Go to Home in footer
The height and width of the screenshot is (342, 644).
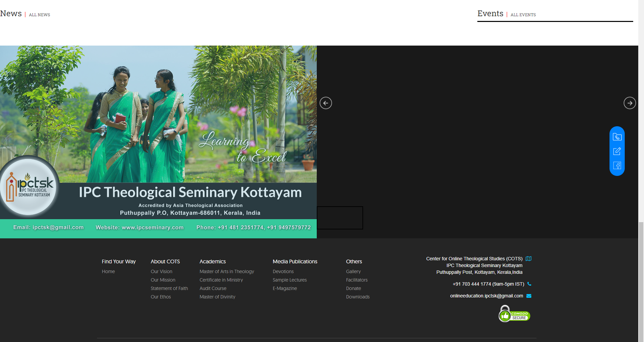(108, 271)
